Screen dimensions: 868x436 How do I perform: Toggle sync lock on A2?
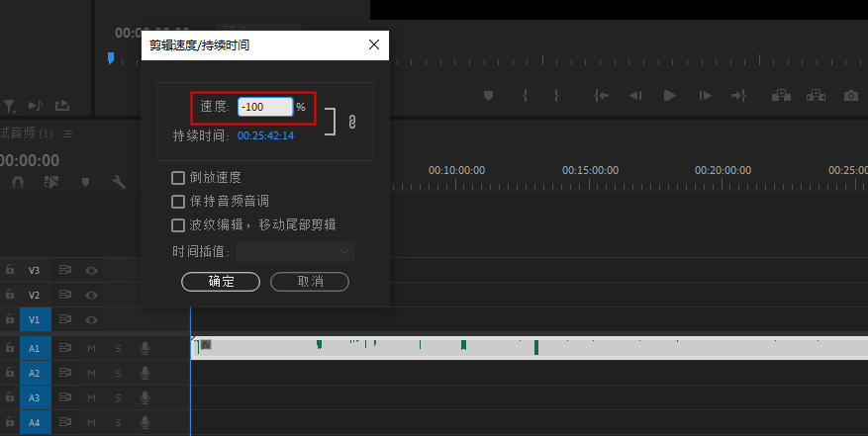tap(65, 373)
